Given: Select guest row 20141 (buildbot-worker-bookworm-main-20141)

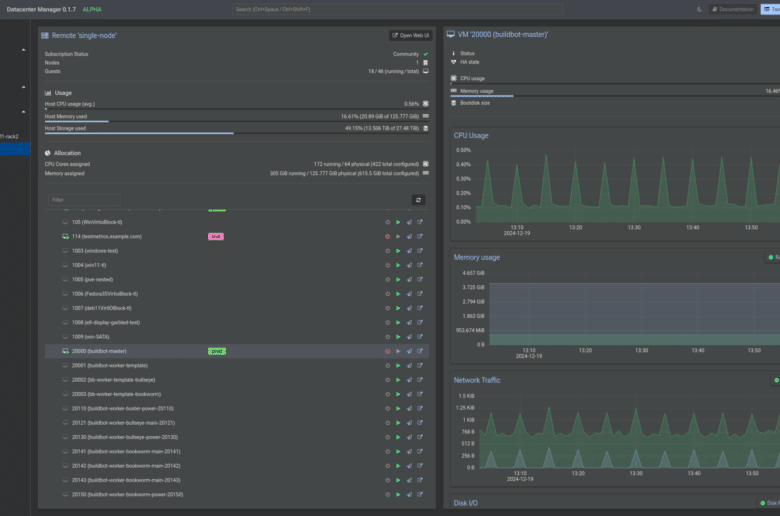Looking at the screenshot, I should coord(237,452).
